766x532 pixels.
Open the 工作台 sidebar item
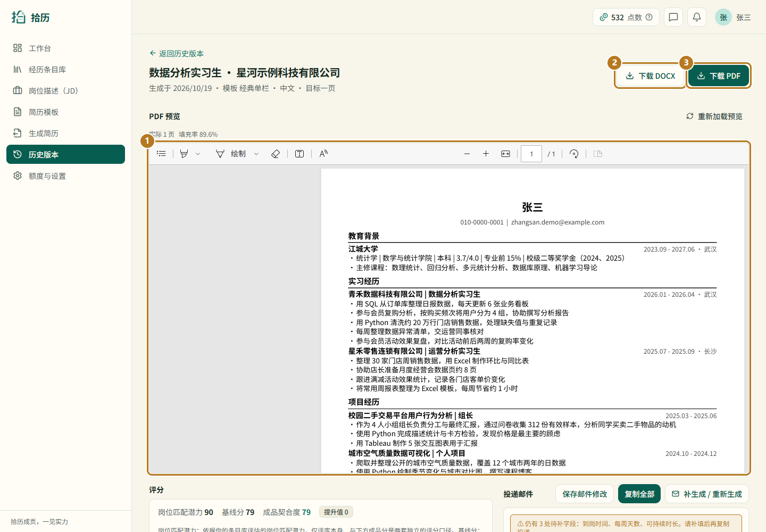[x=65, y=48]
